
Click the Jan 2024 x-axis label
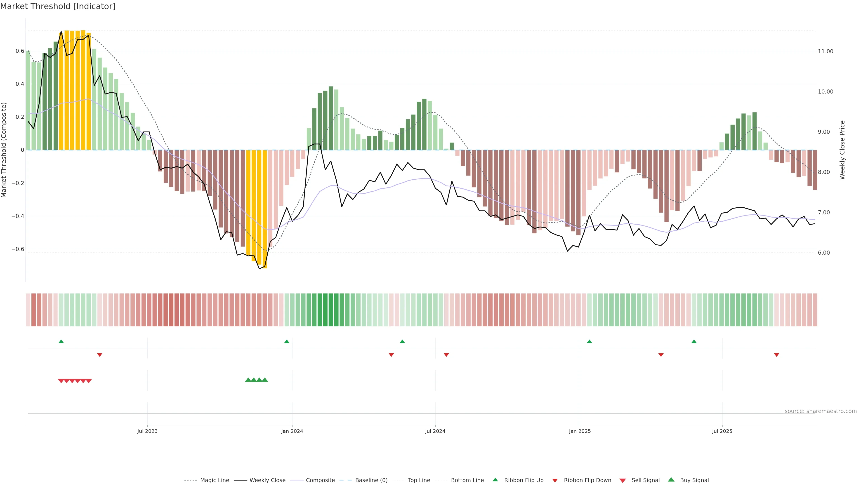[292, 431]
